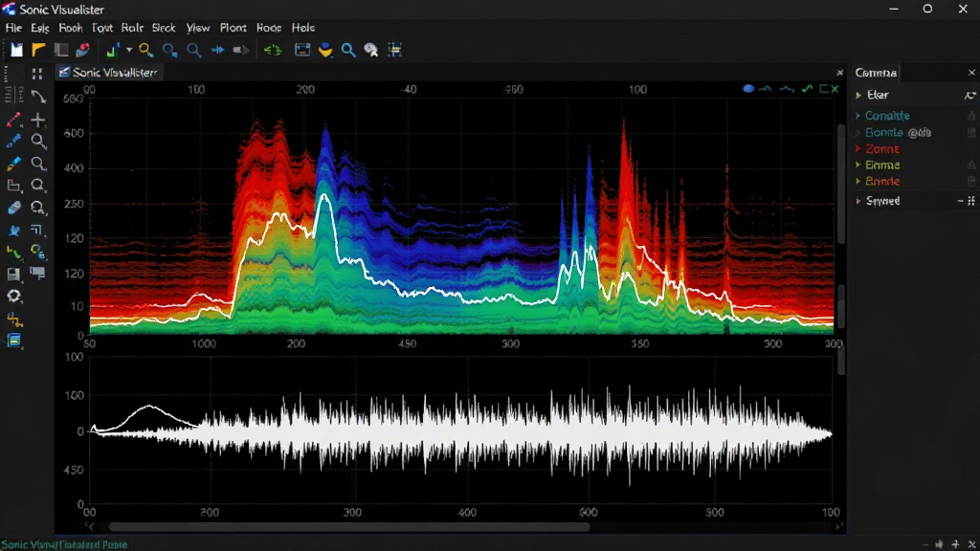This screenshot has height=551, width=980.
Task: Click the gray wrench magnifier icon in the toolbar
Action: tap(371, 50)
